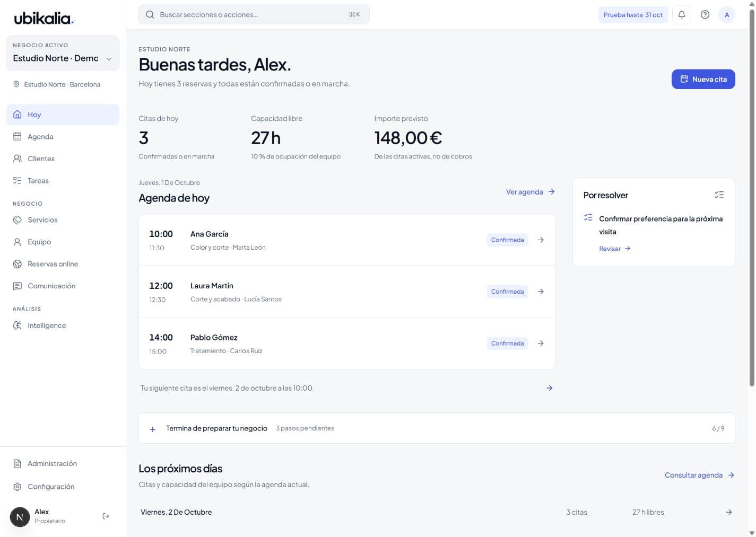
Task: Click scrollbar down arrow at bottom
Action: [751, 533]
